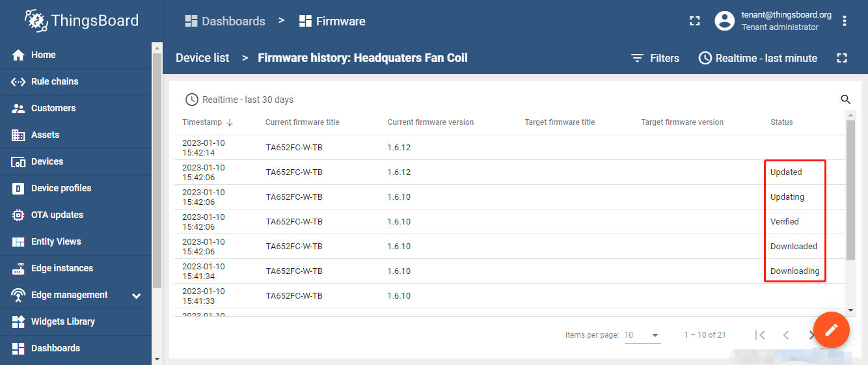Open the user account avatar icon
This screenshot has height=365, width=868.
724,21
